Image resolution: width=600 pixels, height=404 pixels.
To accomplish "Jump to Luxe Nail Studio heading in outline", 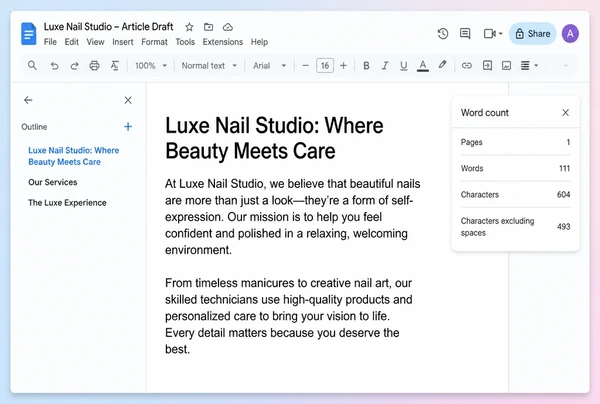I will 74,156.
